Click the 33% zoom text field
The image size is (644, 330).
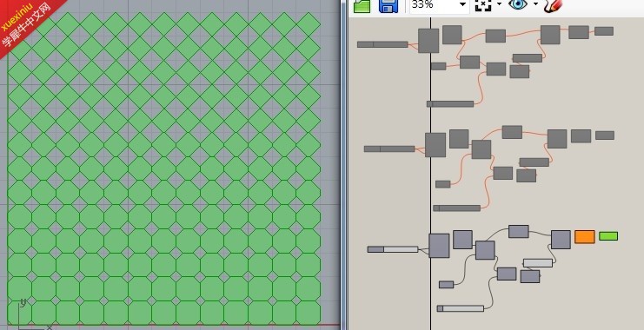[434, 5]
